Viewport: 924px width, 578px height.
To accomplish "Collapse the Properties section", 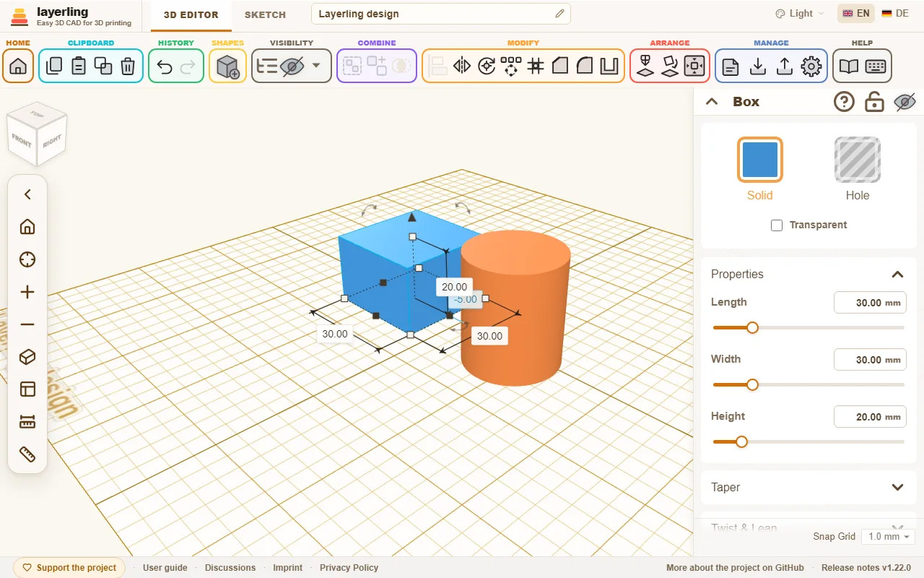I will coord(897,274).
